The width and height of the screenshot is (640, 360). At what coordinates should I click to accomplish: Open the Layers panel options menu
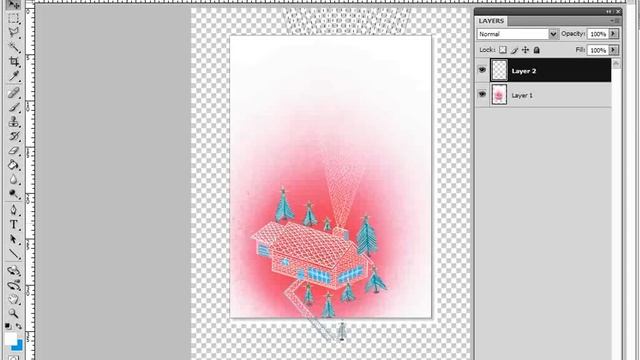[615, 21]
